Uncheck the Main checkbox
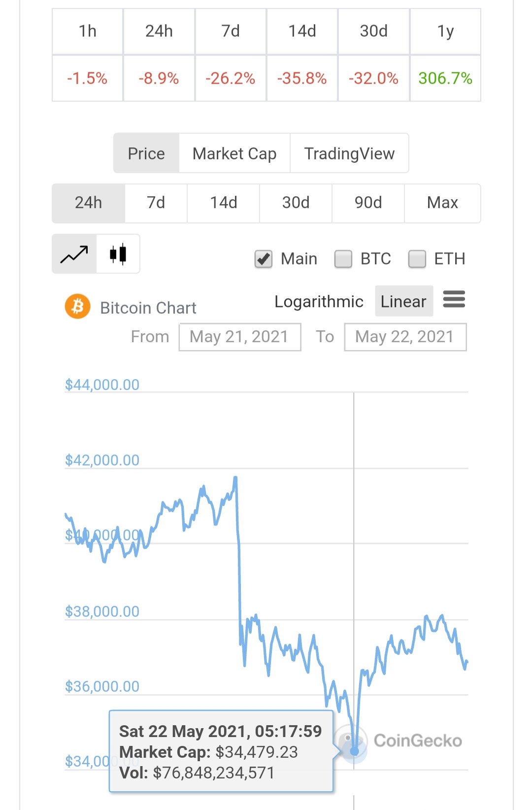 [x=264, y=259]
